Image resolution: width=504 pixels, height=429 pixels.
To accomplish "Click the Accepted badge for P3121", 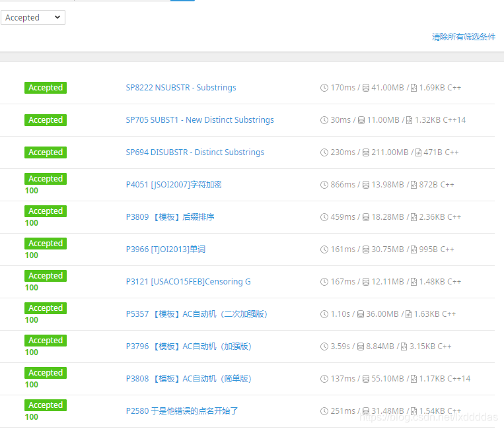I will point(46,276).
